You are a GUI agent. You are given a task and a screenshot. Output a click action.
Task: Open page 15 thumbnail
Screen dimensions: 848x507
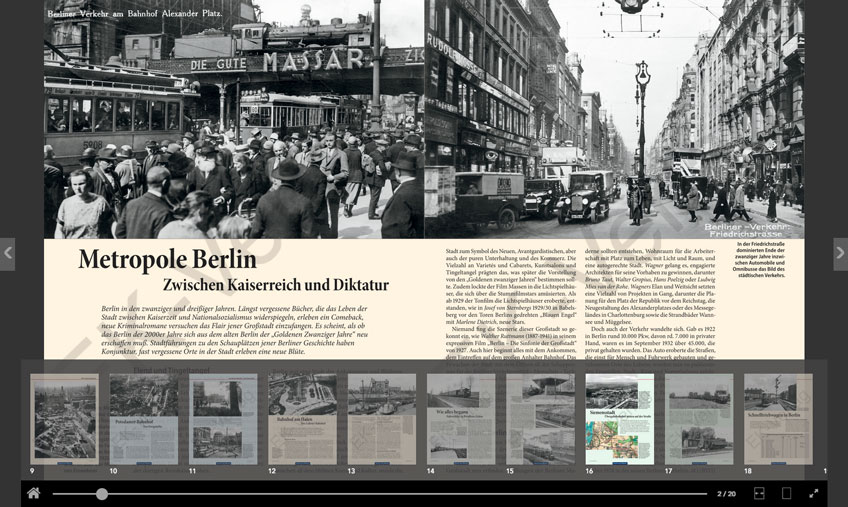tap(540, 419)
